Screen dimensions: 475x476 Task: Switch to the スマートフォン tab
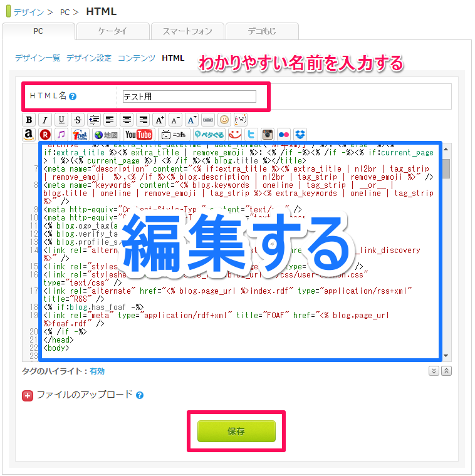(187, 31)
